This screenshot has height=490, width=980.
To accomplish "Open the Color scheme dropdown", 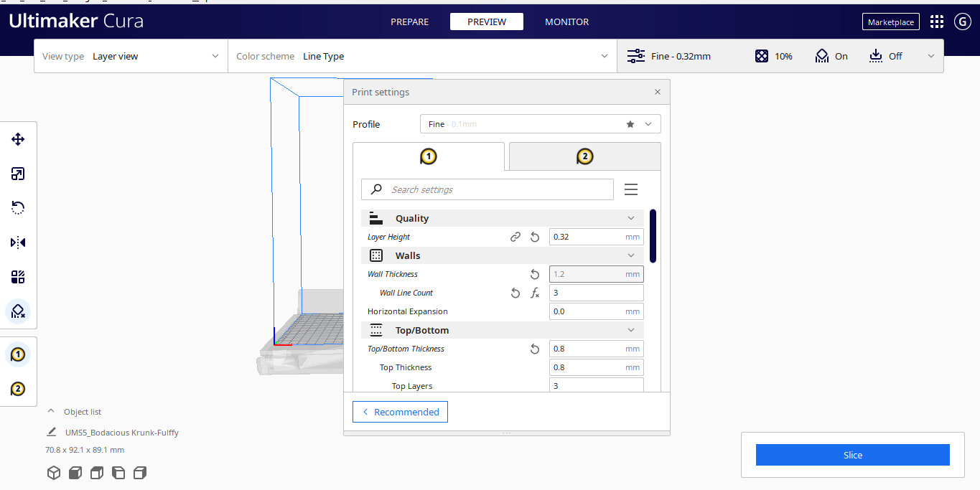I will (422, 56).
